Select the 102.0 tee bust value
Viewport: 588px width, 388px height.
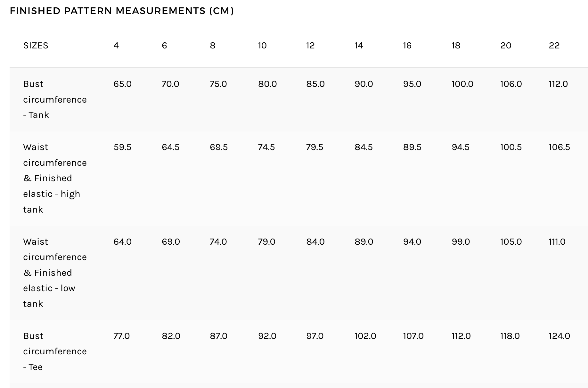tap(365, 336)
